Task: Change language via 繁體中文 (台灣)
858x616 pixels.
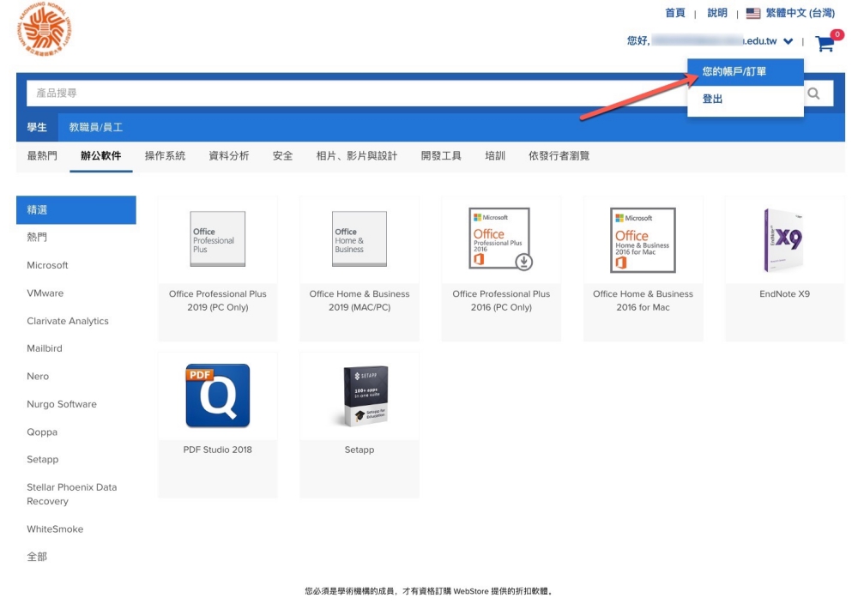Action: click(x=800, y=13)
